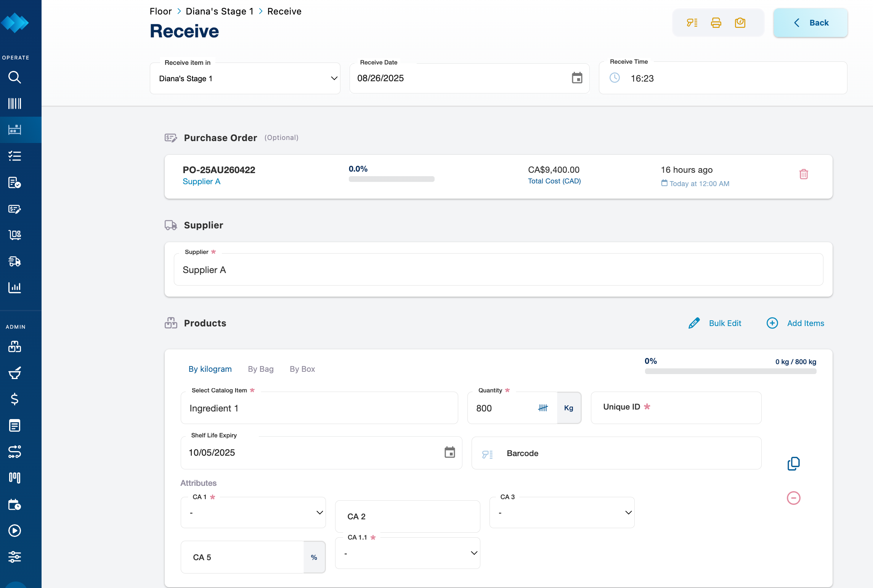Open the dollar sign admin icon
This screenshot has height=588, width=873.
point(14,399)
